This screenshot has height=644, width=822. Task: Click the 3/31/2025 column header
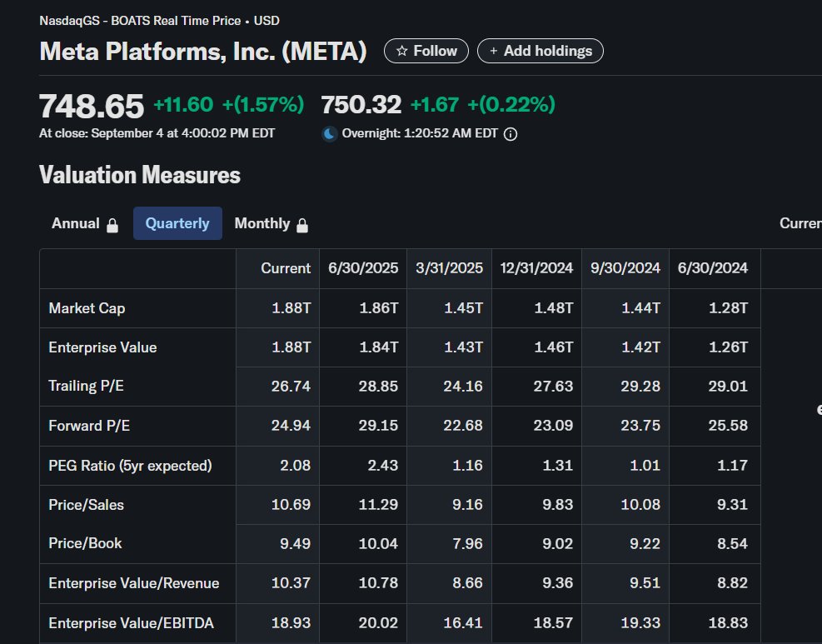[449, 268]
